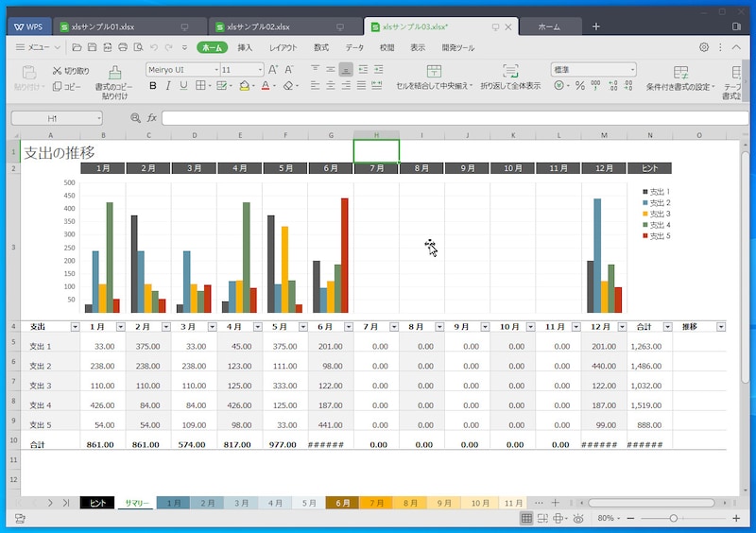Toggle the 支出 column filter button

74,327
